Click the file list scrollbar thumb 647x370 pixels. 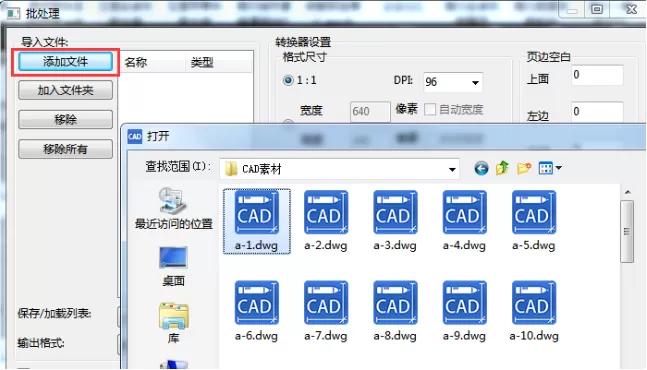coord(627,231)
